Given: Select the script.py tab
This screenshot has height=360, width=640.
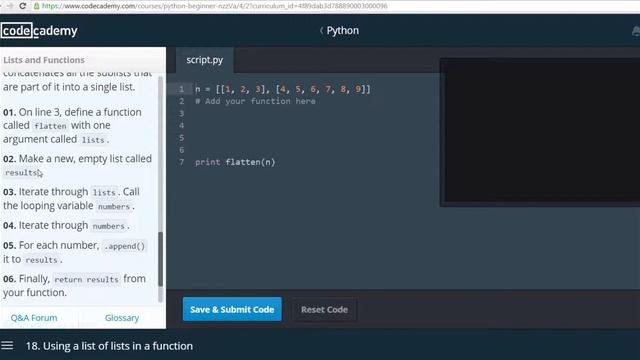Looking at the screenshot, I should (204, 60).
